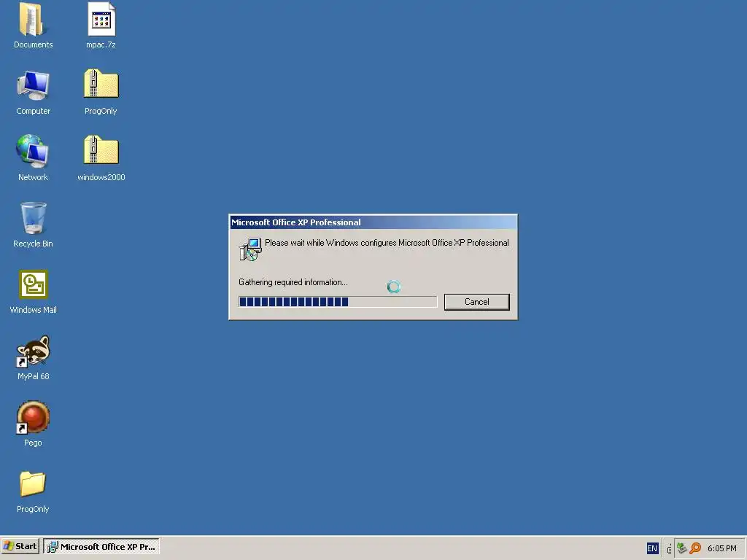Select the windows2000 zipped folder

click(x=101, y=150)
